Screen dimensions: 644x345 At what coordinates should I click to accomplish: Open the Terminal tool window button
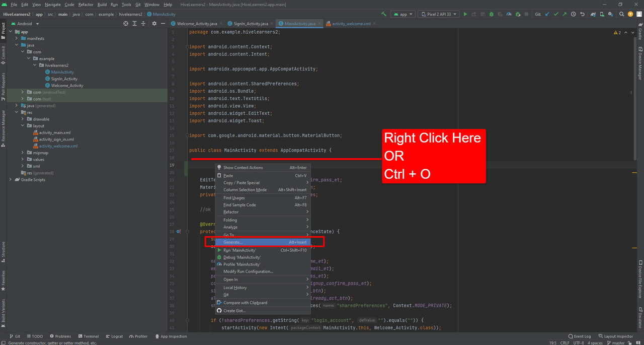tap(88, 336)
